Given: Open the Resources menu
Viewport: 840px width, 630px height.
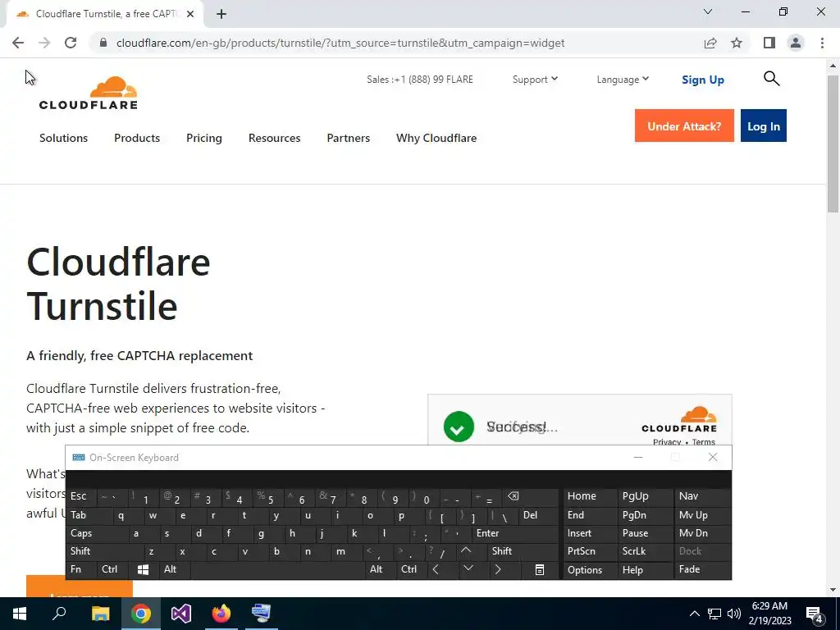Looking at the screenshot, I should [x=274, y=138].
